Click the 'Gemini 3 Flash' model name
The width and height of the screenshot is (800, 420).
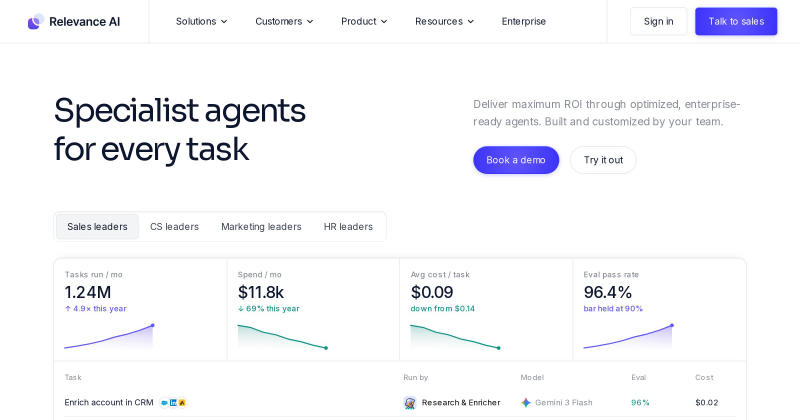[x=564, y=403]
